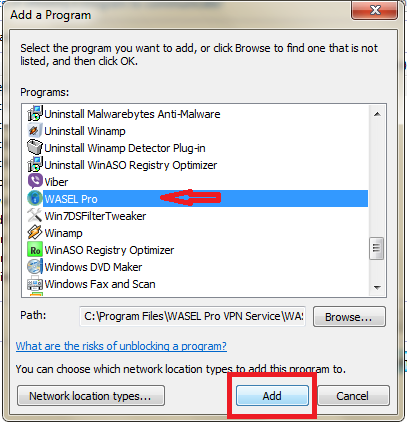Screen dimensions: 407x426
Task: Click the programs list scrollbar thumb
Action: (377, 248)
